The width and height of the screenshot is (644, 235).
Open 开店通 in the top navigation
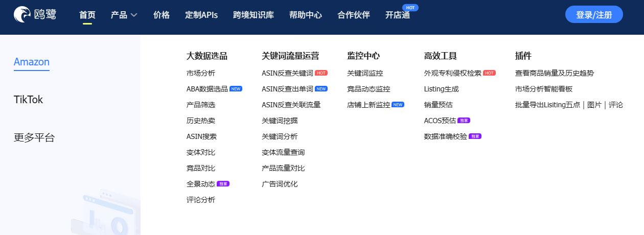398,15
